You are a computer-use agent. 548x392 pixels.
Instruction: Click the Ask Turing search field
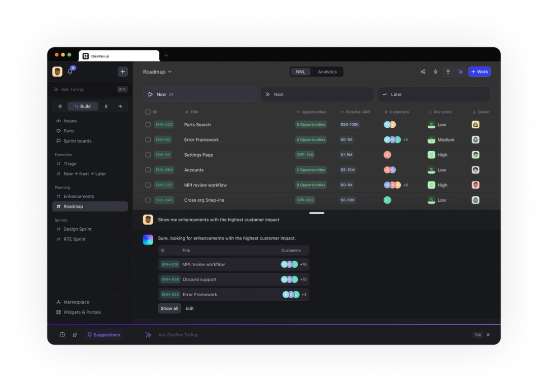pos(90,89)
